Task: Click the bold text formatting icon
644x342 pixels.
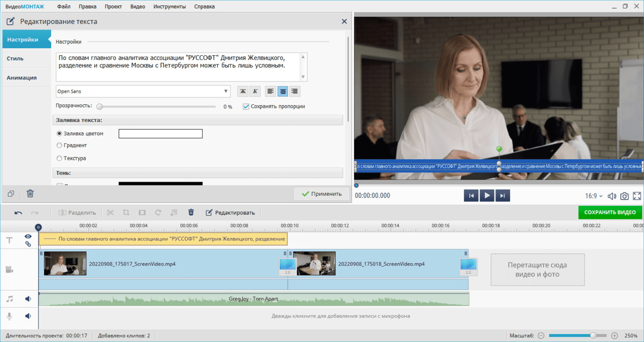Action: point(243,91)
